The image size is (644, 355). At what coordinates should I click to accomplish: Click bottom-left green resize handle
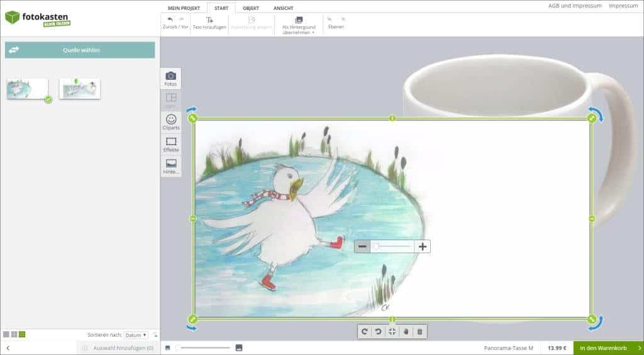192,319
